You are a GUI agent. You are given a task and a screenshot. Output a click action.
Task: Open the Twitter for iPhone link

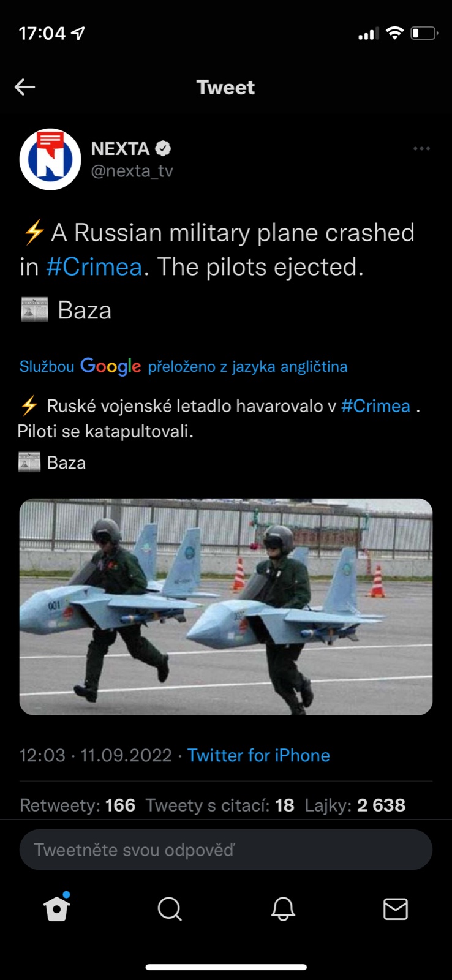(258, 755)
